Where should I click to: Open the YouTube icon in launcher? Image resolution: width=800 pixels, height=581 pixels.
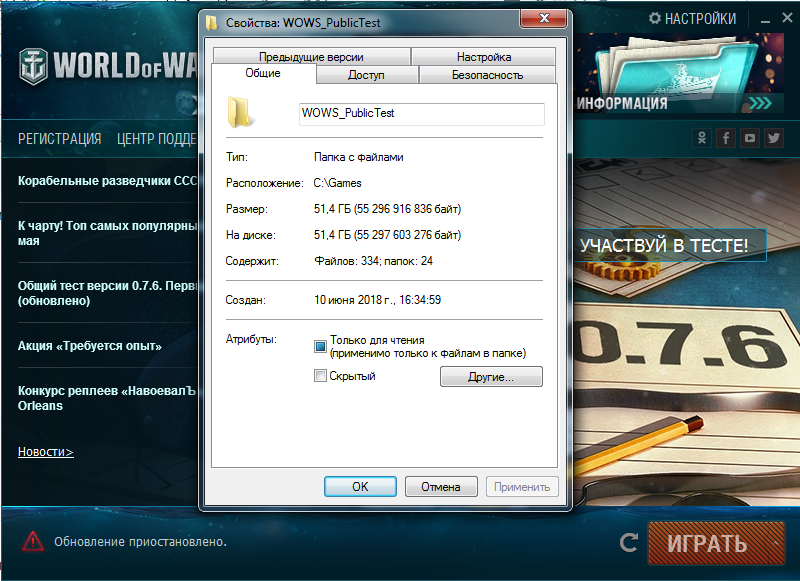(749, 138)
